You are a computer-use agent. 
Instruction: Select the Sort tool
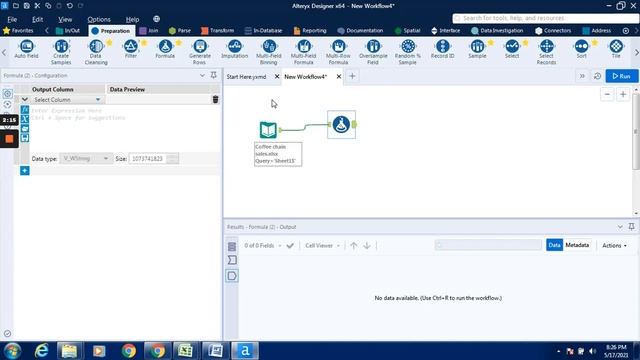pos(581,50)
